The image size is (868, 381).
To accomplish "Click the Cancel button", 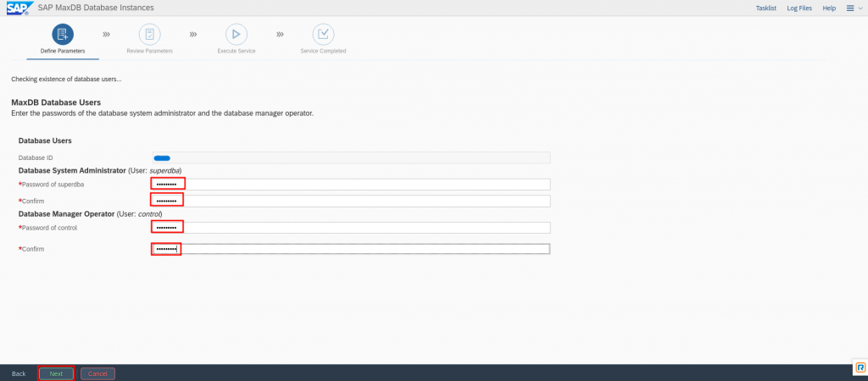I will coord(97,373).
